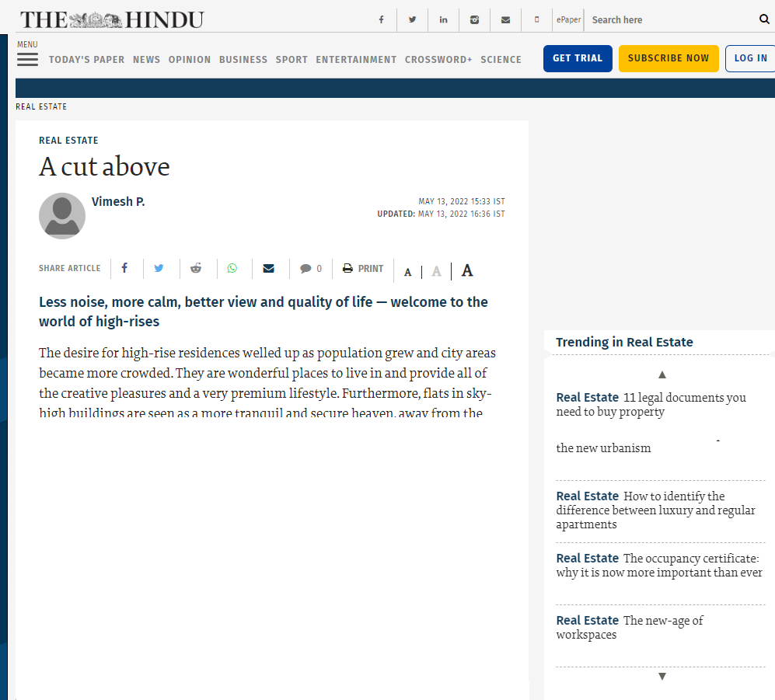Viewport: 775px width, 700px height.
Task: Click the Get Trial button
Action: [578, 59]
